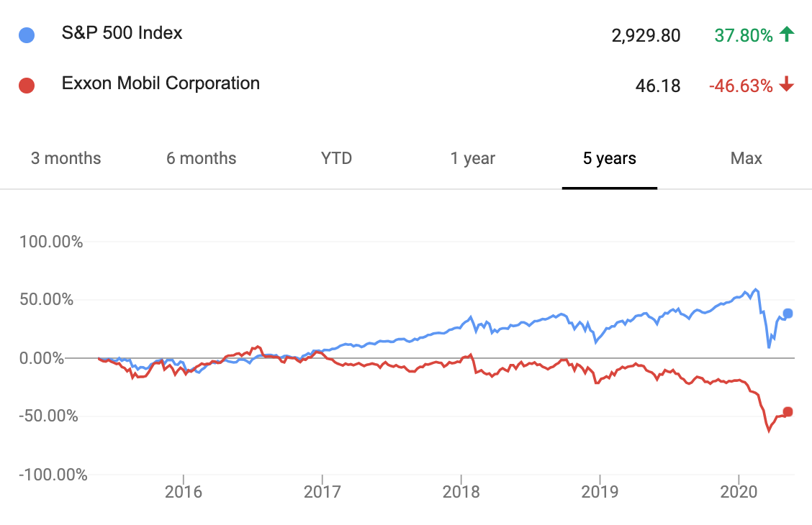Open the 5 years tab
The width and height of the screenshot is (812, 525).
pos(610,158)
